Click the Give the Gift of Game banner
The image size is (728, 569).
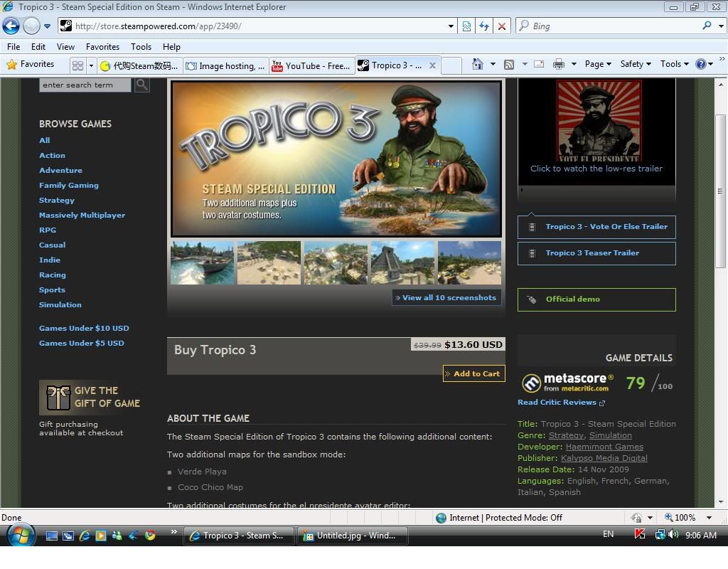[x=93, y=397]
